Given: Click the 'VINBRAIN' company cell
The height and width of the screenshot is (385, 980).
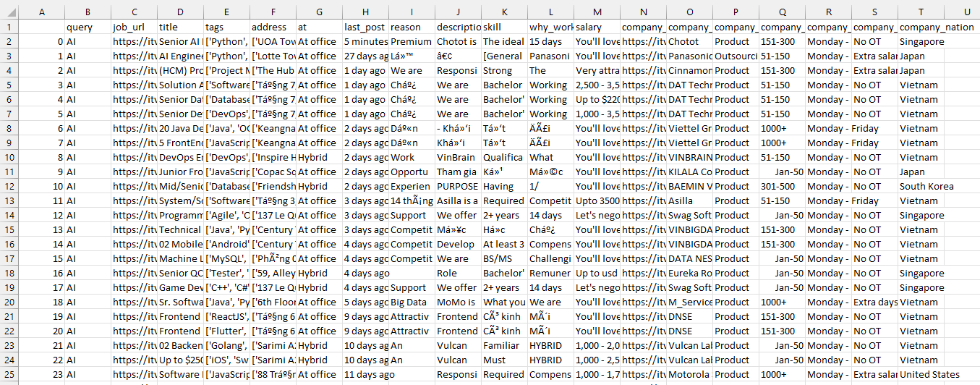Looking at the screenshot, I should point(689,157).
